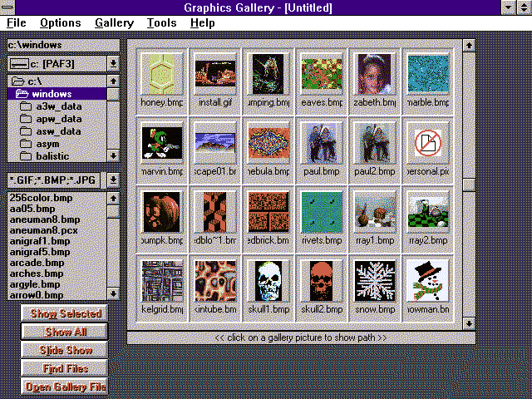Open the a3w_data folder
Viewport: 532px width, 399px height.
point(57,106)
